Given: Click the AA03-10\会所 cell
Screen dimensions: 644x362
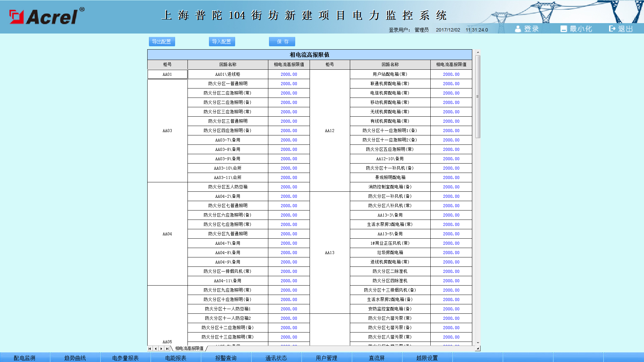Looking at the screenshot, I should tap(228, 168).
